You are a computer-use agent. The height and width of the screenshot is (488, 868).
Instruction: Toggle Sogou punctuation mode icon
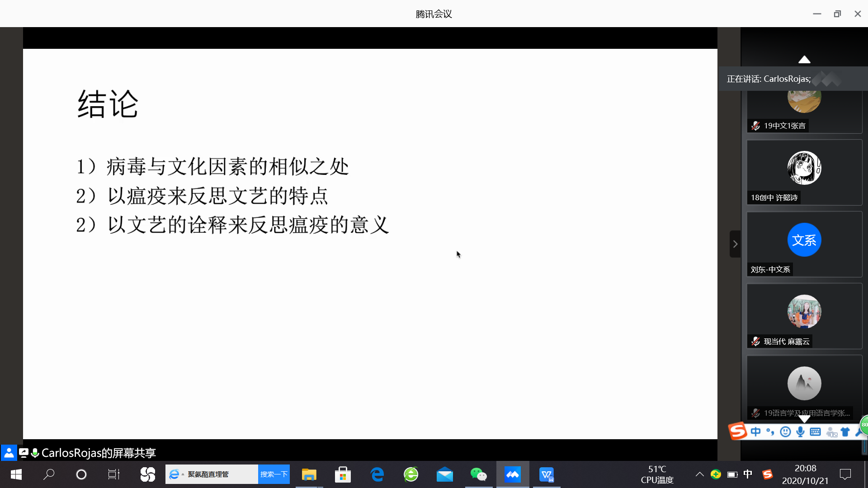[770, 432]
